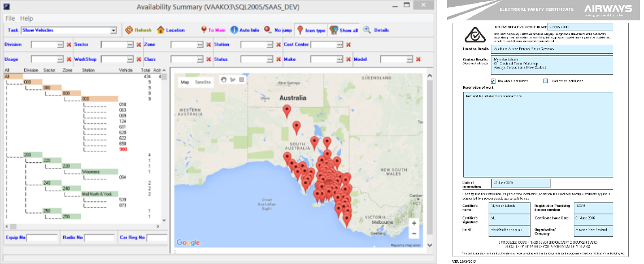Click the Vehicle column header
Viewport: 644px width, 264px height.
tap(125, 70)
